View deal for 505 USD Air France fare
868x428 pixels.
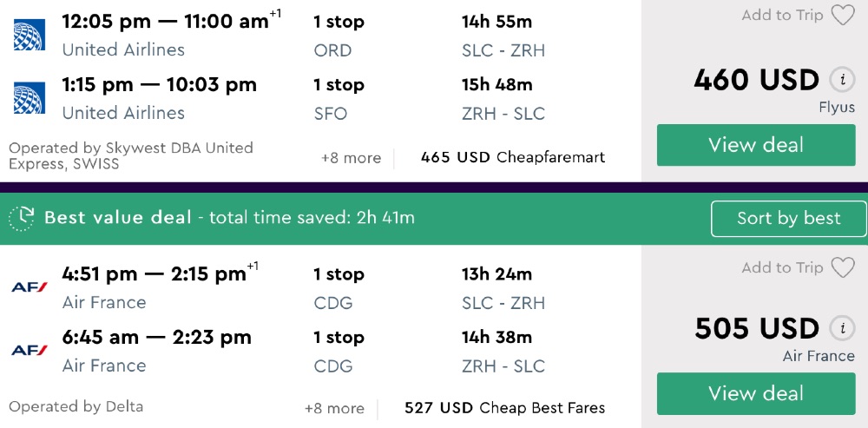tap(755, 393)
